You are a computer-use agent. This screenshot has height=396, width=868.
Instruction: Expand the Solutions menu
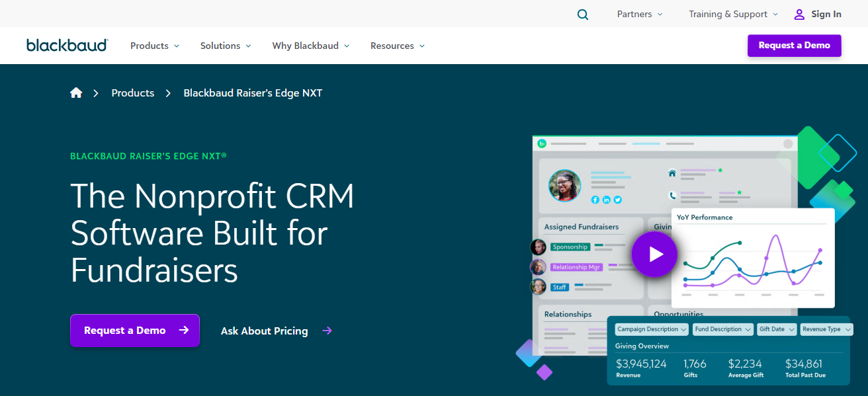tap(226, 46)
